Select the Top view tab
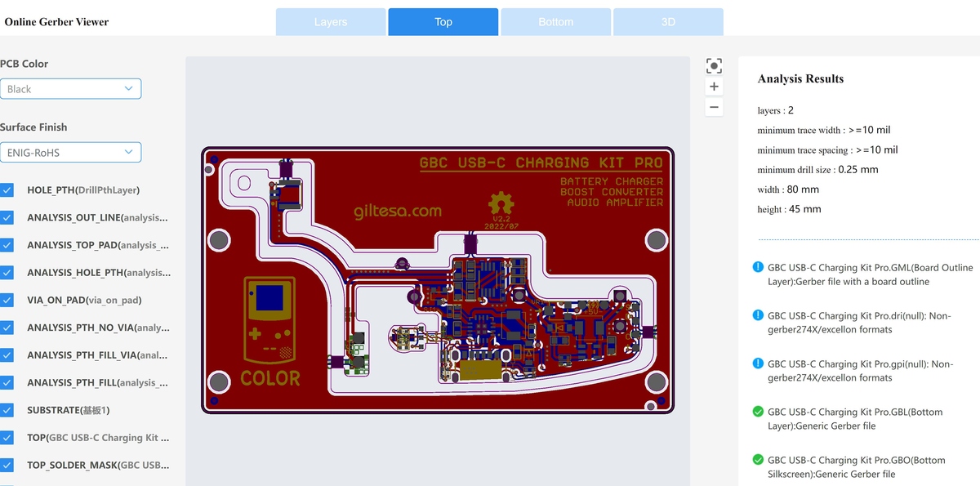This screenshot has height=486, width=980. 443,22
